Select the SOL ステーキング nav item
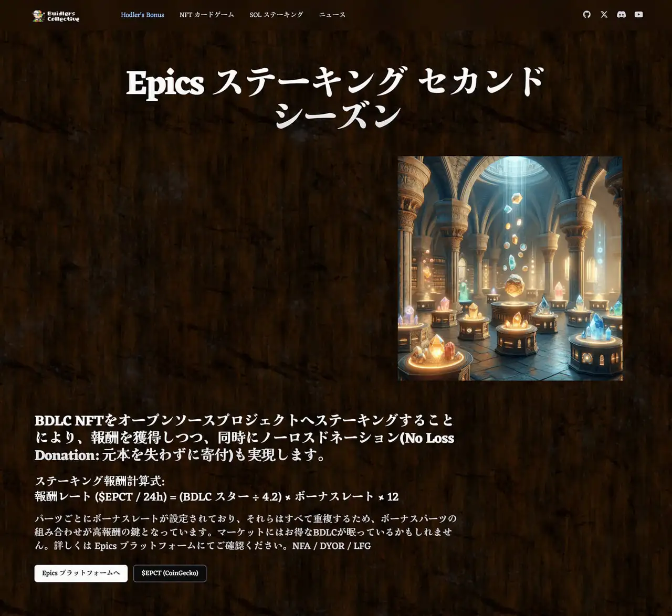This screenshot has height=616, width=672. (276, 15)
